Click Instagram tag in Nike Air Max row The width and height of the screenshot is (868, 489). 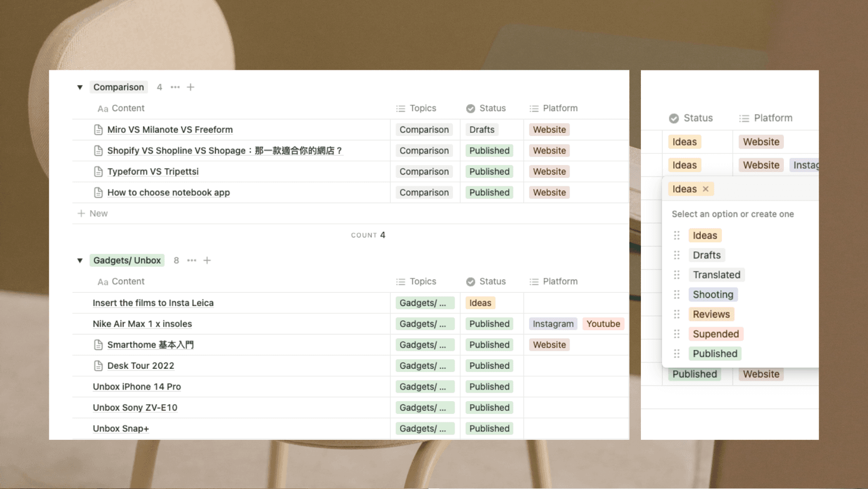click(553, 324)
